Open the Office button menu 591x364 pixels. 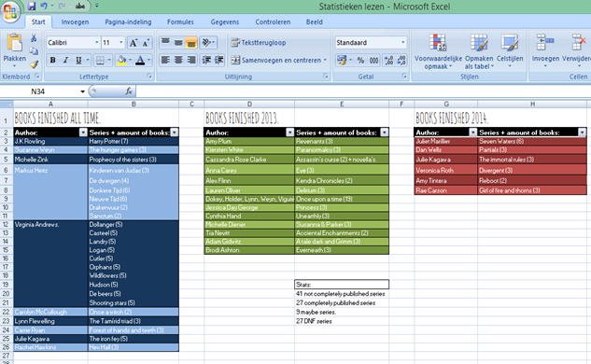pyautogui.click(x=10, y=11)
